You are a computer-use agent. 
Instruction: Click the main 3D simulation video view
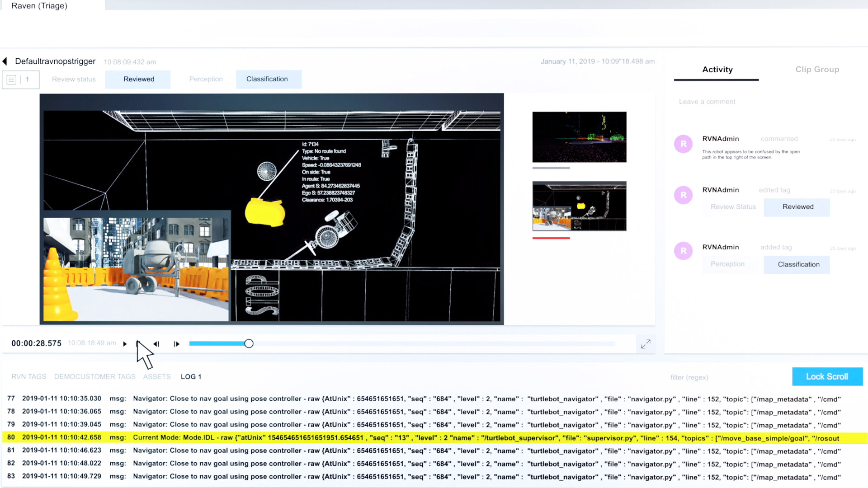click(272, 209)
